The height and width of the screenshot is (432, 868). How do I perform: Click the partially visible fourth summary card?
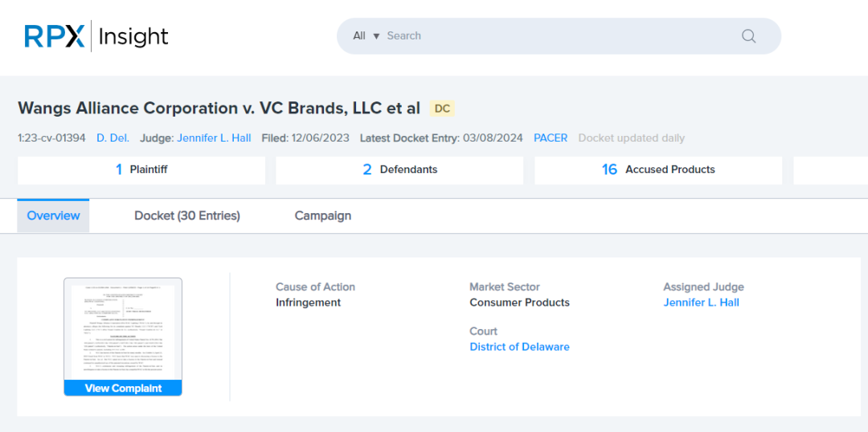click(x=830, y=170)
